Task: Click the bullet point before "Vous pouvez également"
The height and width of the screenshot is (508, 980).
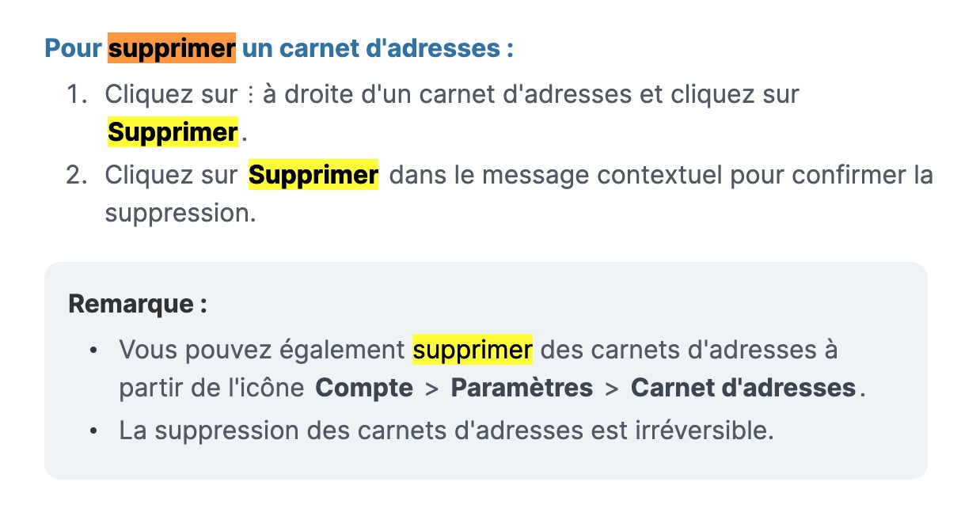Action: click(94, 350)
